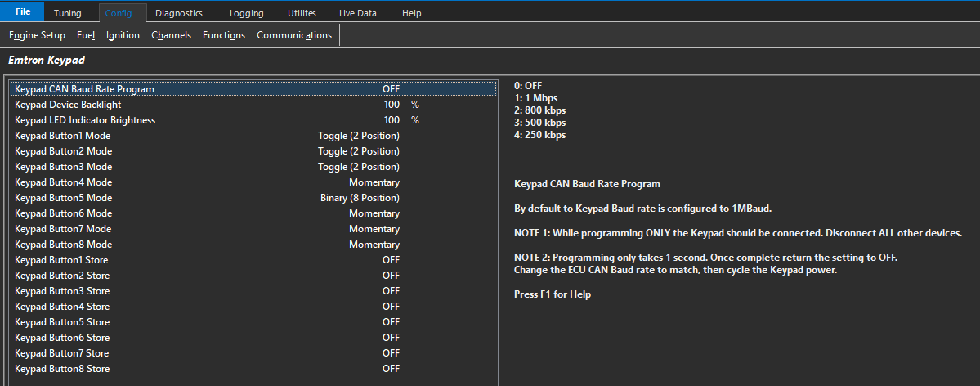Select Keypad CAN Baud Rate Program row
The width and height of the screenshot is (980, 386).
tap(253, 89)
